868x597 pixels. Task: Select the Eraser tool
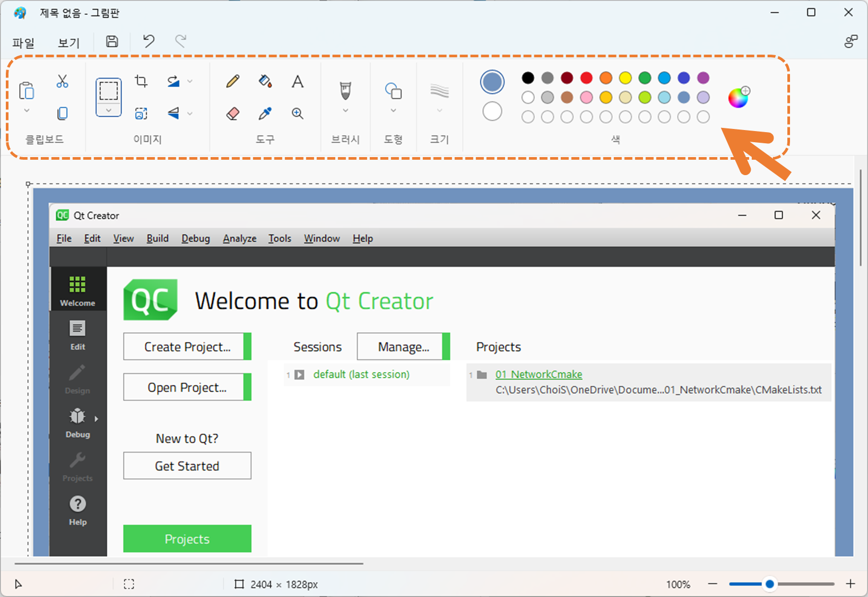click(x=232, y=113)
